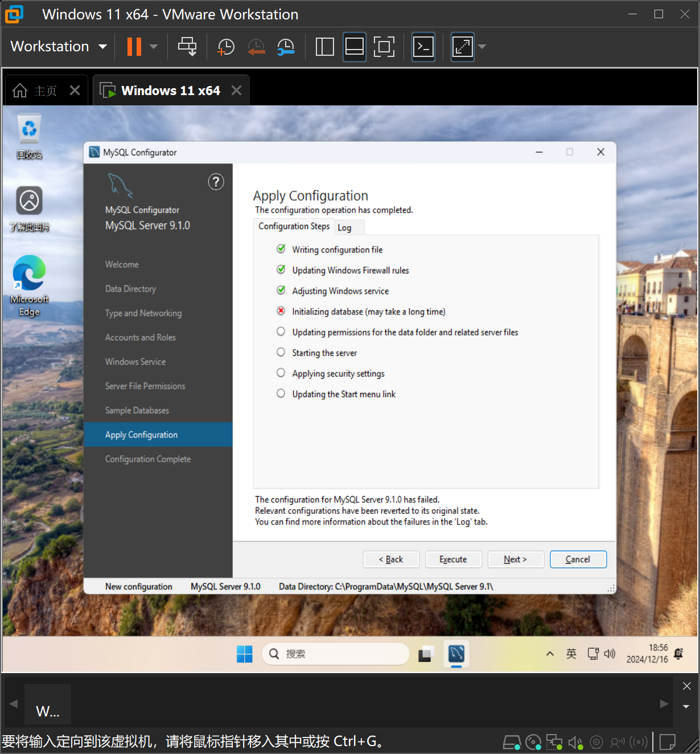Screen dimensions: 700x754
Task: Send Ctrl+Alt+Del to the virtual machine
Action: click(187, 47)
